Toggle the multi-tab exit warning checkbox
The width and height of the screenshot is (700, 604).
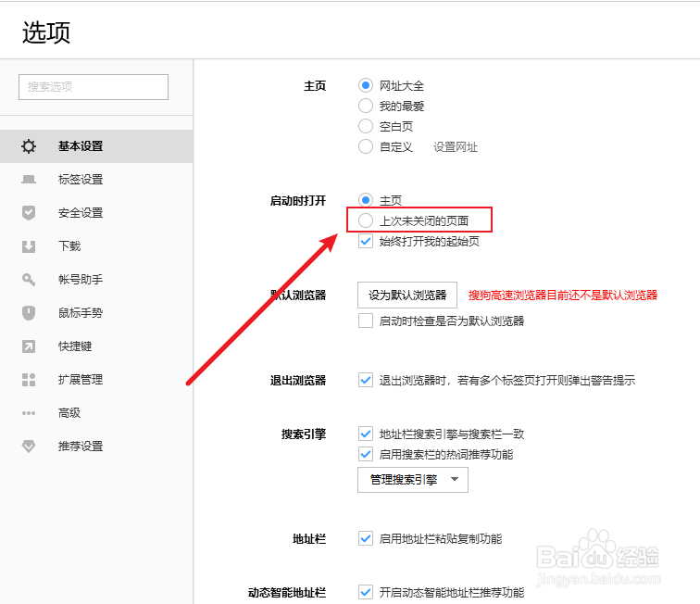(x=366, y=380)
